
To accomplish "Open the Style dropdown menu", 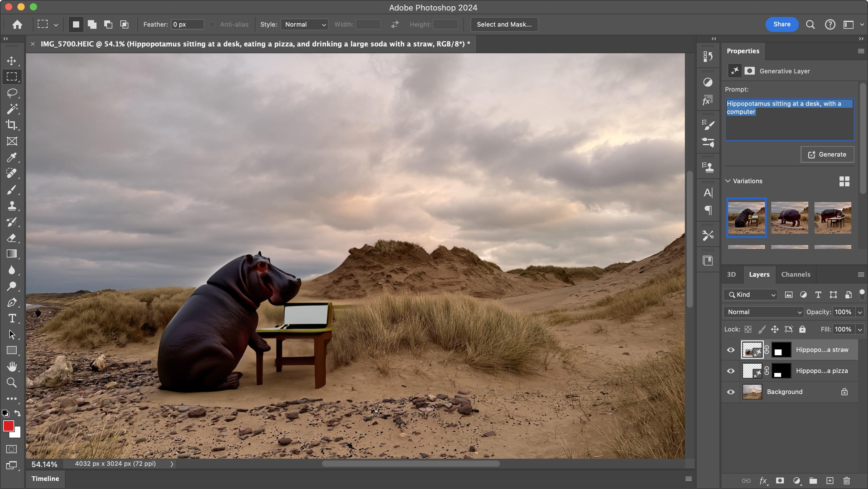I will click(x=304, y=24).
